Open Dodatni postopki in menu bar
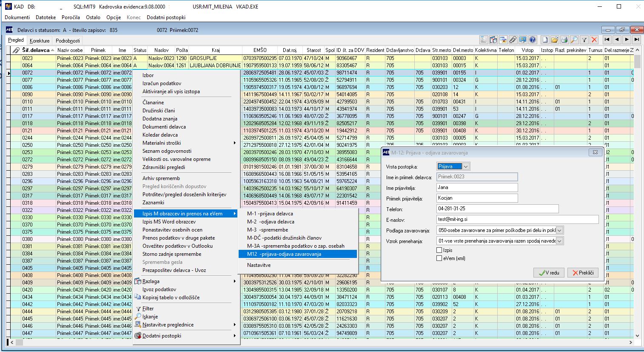644x352 pixels. tap(166, 17)
